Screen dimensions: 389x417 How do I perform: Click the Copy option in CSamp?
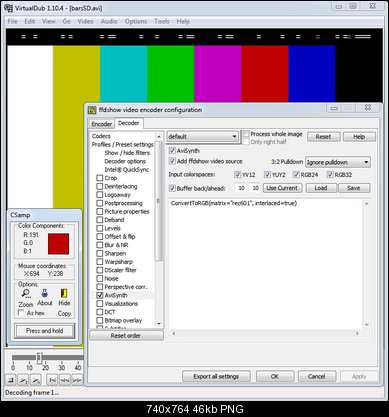coord(64,313)
